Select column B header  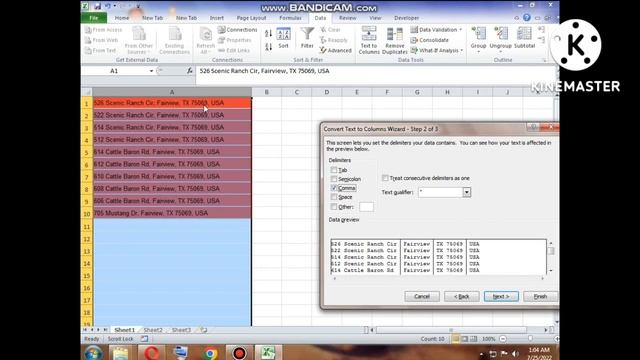[x=267, y=92]
